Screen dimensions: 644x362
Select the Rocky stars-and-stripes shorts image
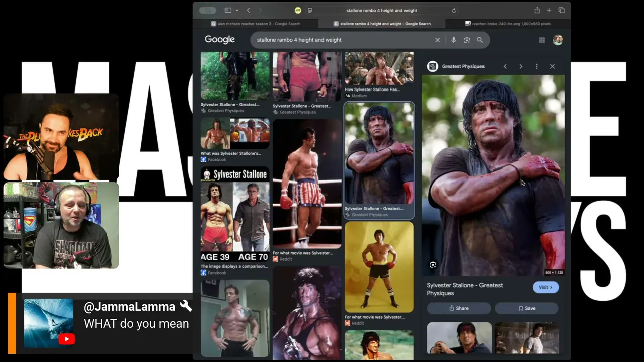(307, 184)
